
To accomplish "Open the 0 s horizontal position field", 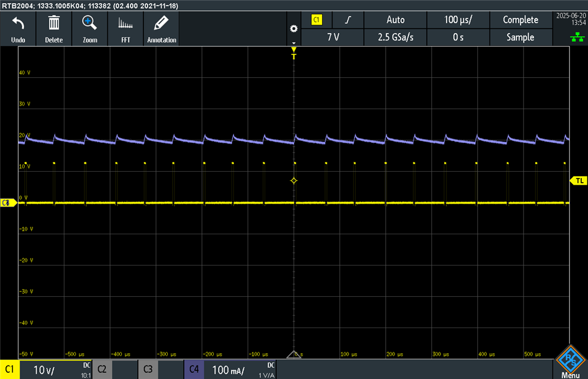I will [458, 37].
